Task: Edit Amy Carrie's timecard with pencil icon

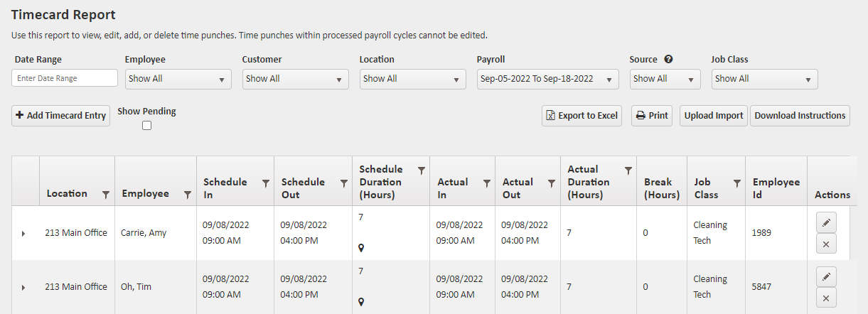Action: coord(825,222)
